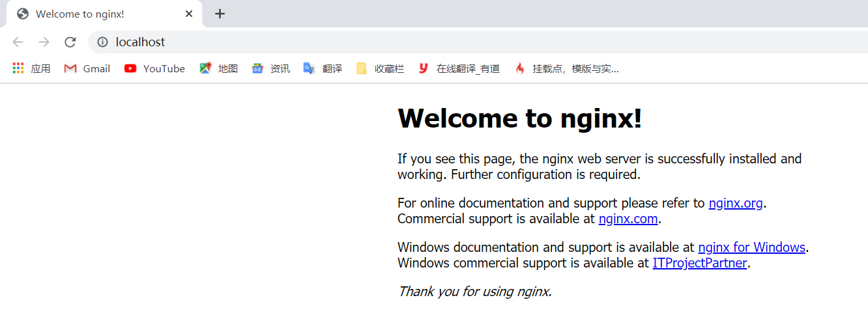Image resolution: width=868 pixels, height=328 pixels.
Task: Open the nginx for Windows link
Action: (x=752, y=247)
